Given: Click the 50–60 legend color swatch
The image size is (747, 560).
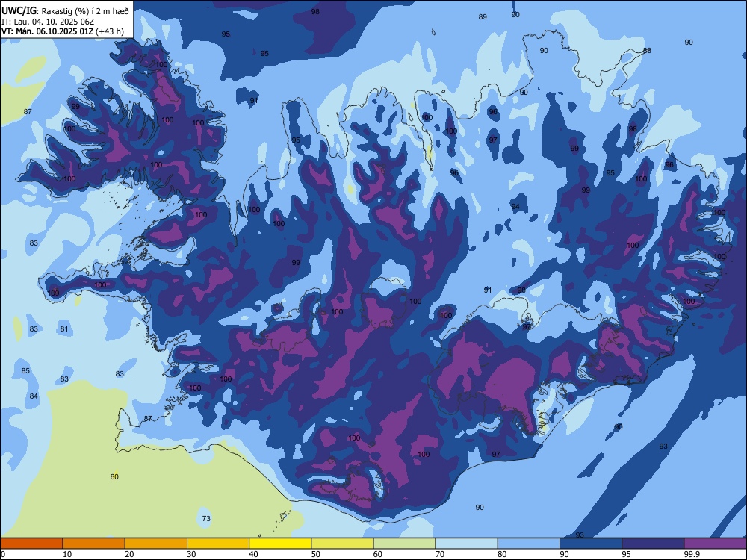Looking at the screenshot, I should pyautogui.click(x=343, y=544).
